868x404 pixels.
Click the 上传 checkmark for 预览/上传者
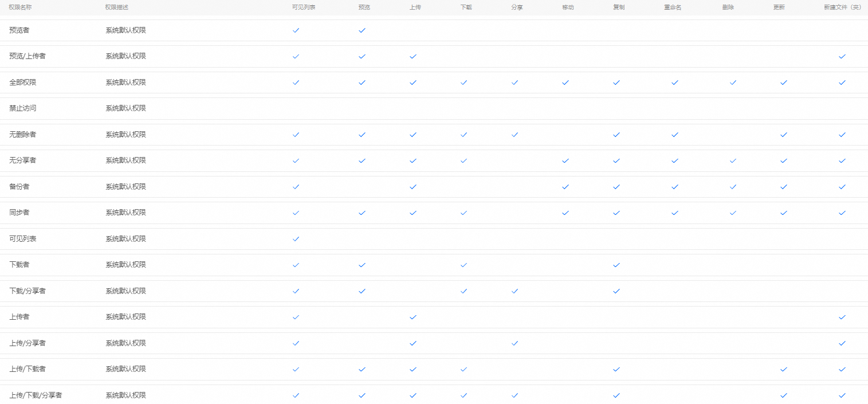coord(413,56)
